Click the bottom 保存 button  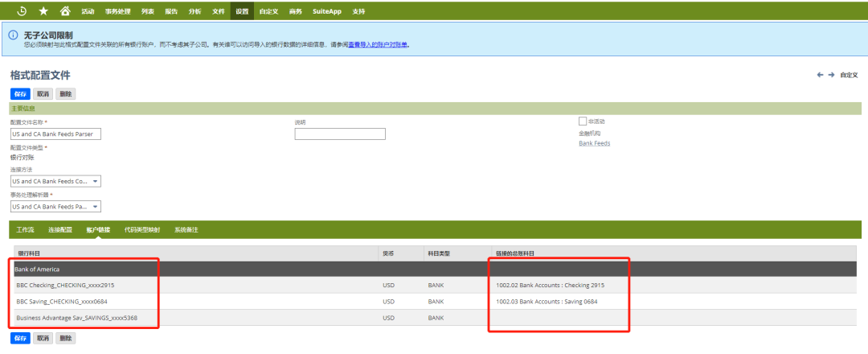pos(20,339)
